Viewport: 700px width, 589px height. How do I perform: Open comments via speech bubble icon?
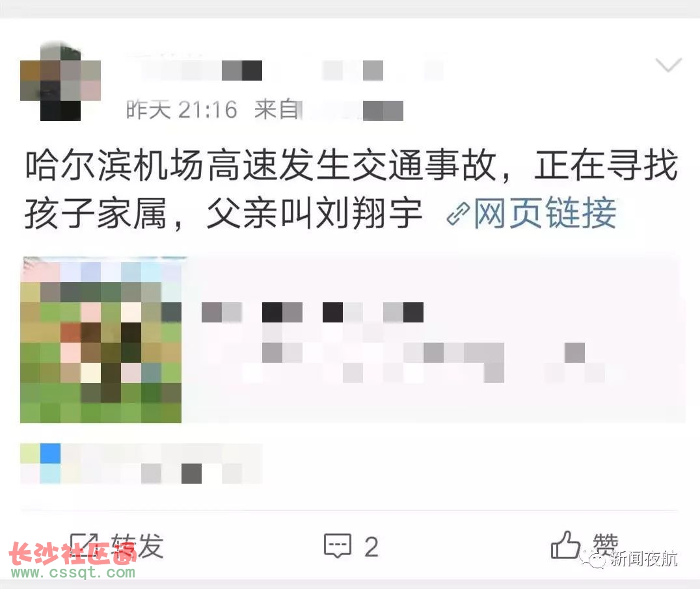click(x=338, y=545)
